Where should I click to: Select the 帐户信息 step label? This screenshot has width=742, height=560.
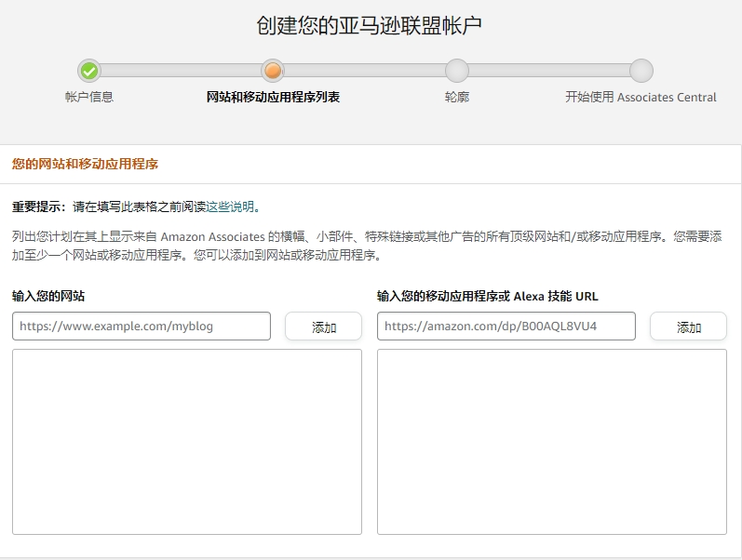click(x=89, y=97)
